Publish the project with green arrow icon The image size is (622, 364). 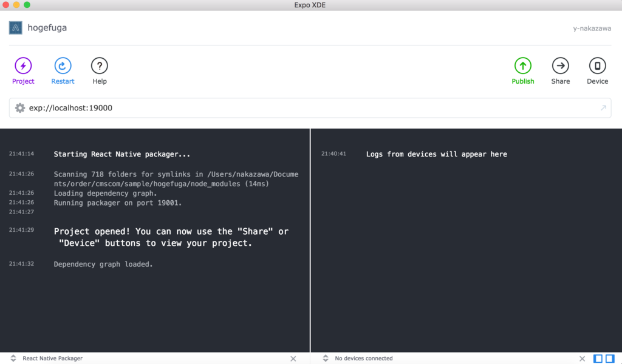tap(523, 66)
